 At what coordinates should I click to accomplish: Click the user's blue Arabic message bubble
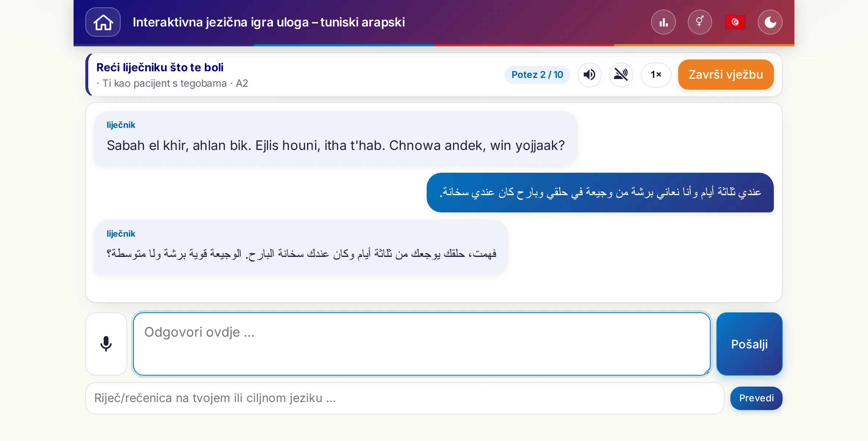(600, 193)
